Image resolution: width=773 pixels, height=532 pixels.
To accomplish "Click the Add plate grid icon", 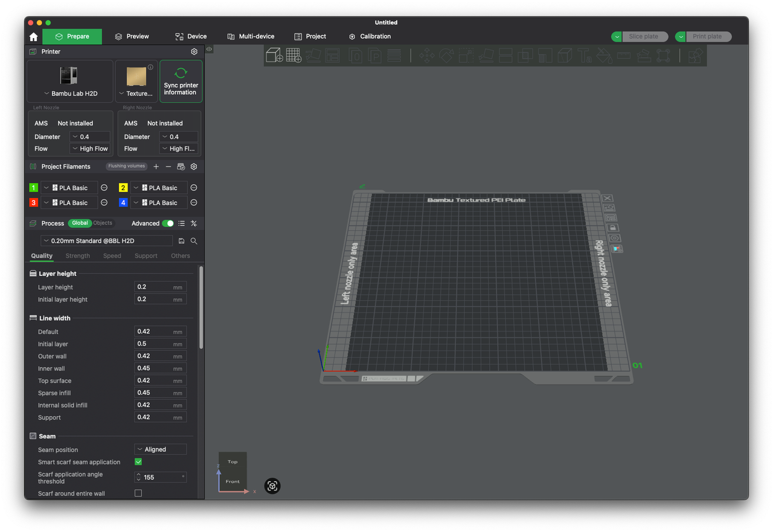I will pos(294,56).
